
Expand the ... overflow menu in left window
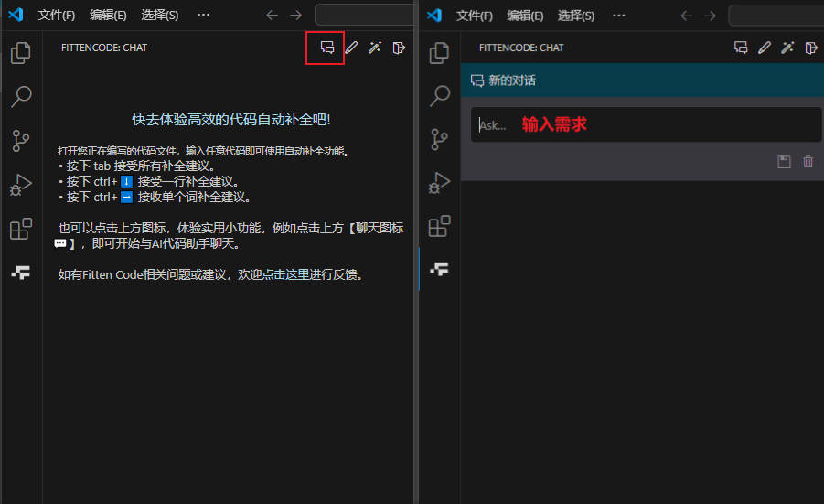203,15
